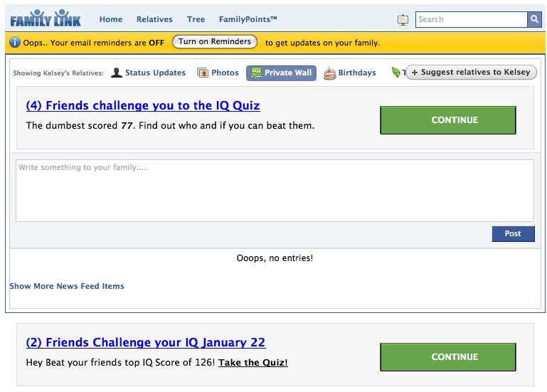
Task: Select the Private Wall tab
Action: point(281,73)
